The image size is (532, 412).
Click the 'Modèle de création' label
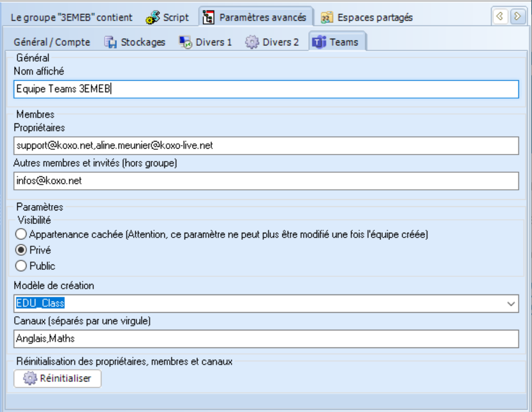coord(54,286)
